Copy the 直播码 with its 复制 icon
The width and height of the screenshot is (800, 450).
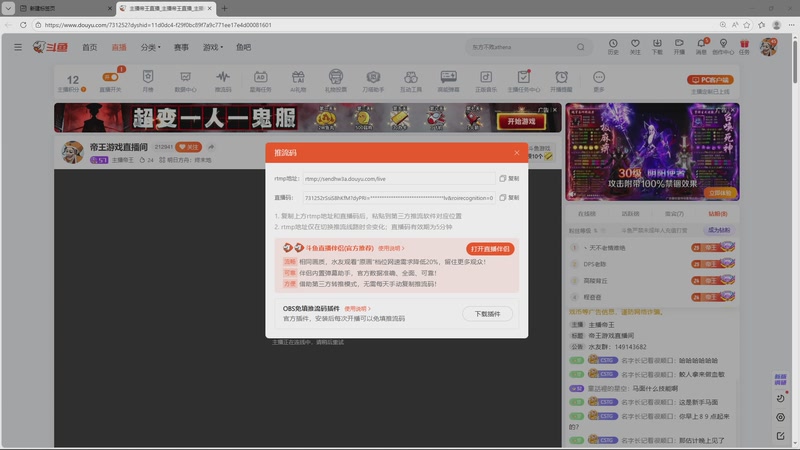(509, 197)
